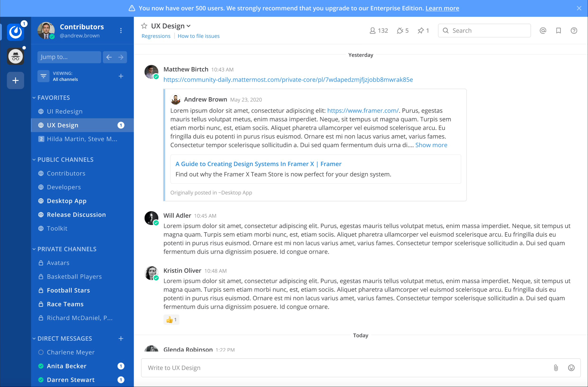Screen dimensions: 588x387
Task: Open the emoji picker in the message box
Action: pyautogui.click(x=571, y=368)
